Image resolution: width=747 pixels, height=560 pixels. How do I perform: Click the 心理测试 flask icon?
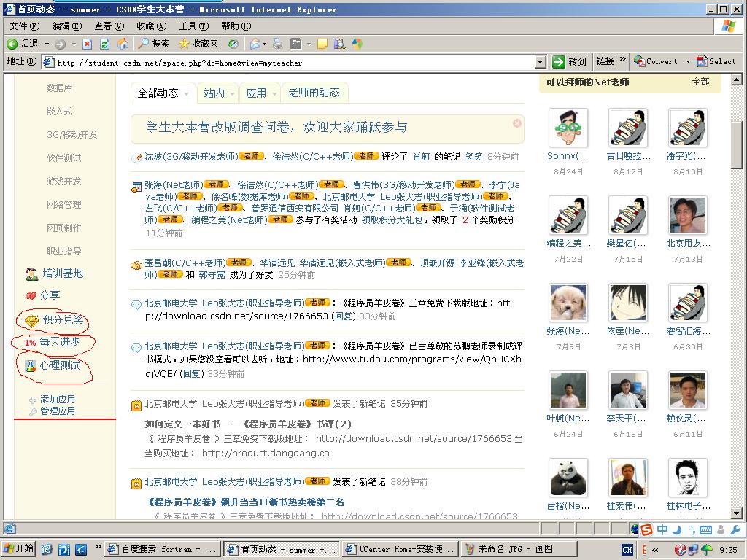[31, 366]
